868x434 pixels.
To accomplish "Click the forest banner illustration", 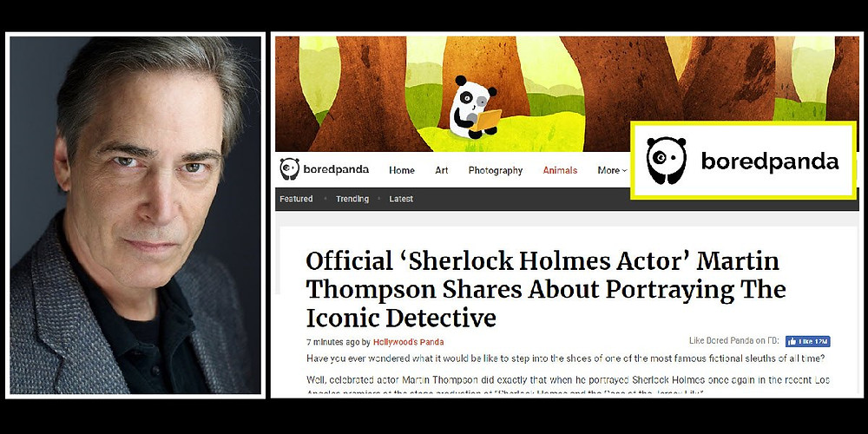I will (567, 94).
